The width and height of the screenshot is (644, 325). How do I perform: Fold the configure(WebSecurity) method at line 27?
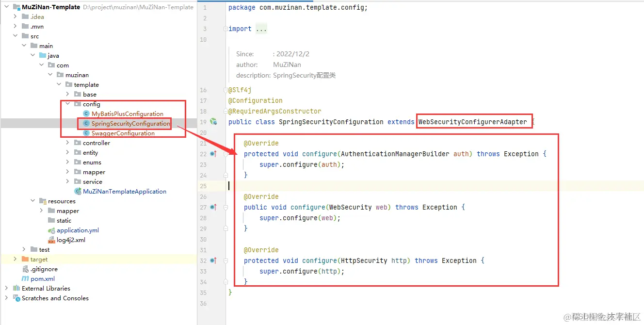225,207
